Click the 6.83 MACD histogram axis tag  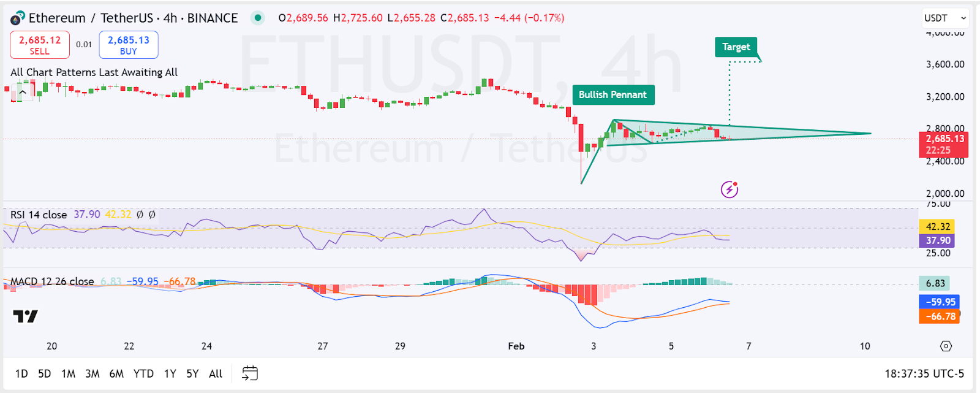click(935, 283)
